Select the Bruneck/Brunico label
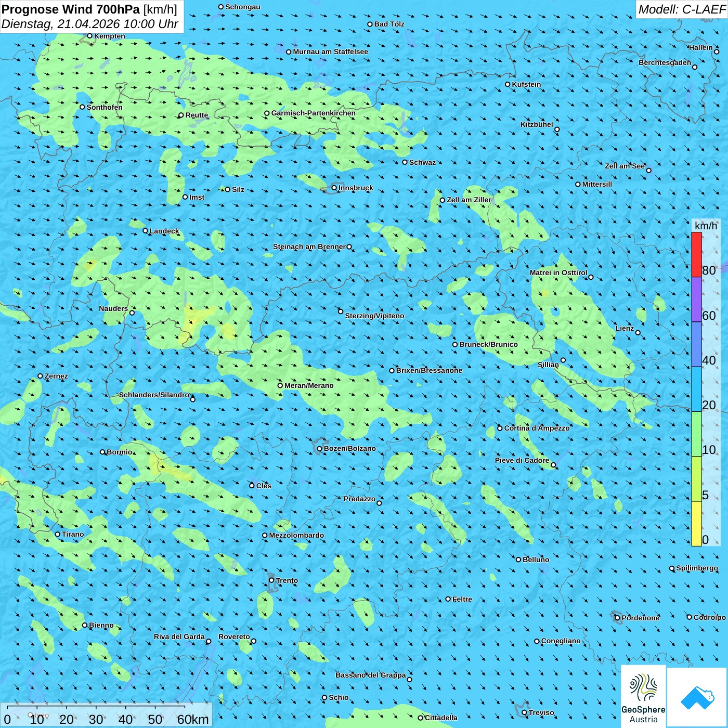 click(x=488, y=344)
